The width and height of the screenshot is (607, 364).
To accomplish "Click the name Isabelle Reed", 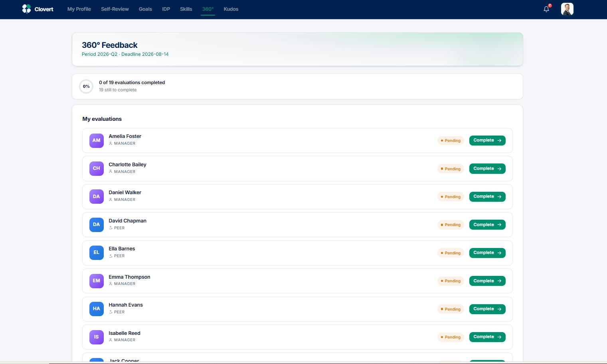I will (x=125, y=333).
